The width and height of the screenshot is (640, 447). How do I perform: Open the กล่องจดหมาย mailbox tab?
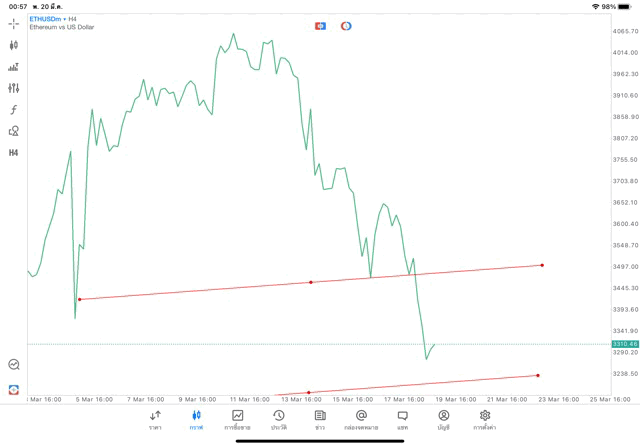[x=361, y=419]
